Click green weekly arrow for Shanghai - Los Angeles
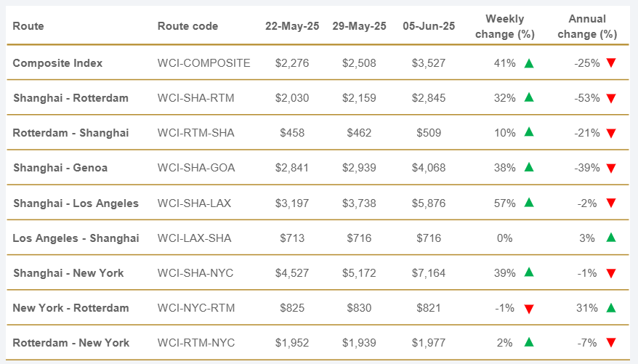The width and height of the screenshot is (638, 364). [529, 203]
